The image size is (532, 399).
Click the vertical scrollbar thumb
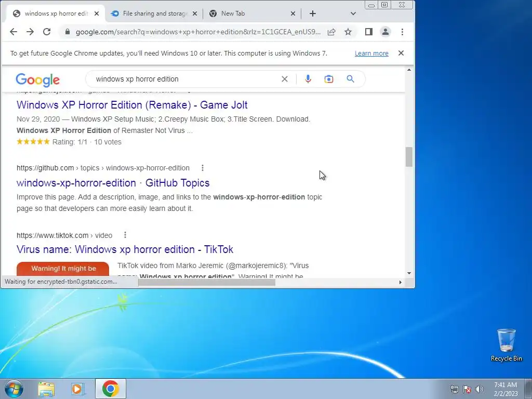pos(409,157)
